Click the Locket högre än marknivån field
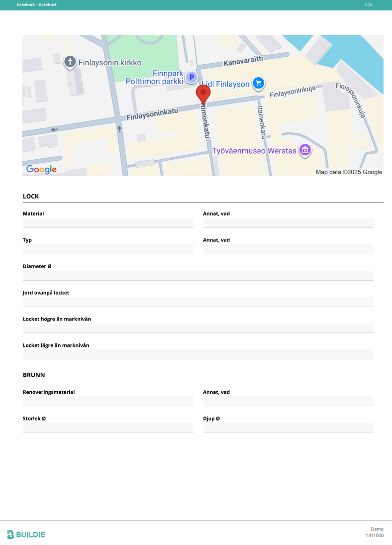 (198, 328)
